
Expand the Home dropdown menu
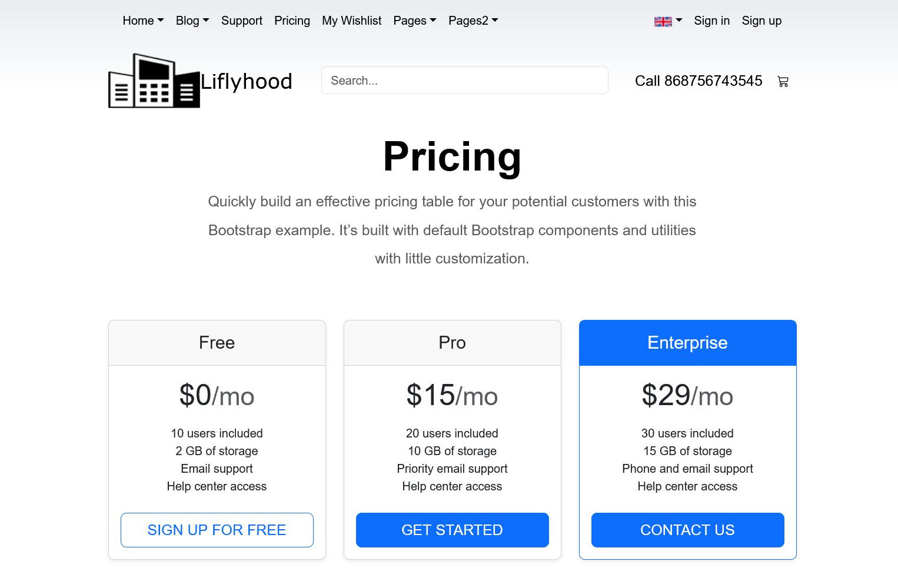(x=143, y=21)
